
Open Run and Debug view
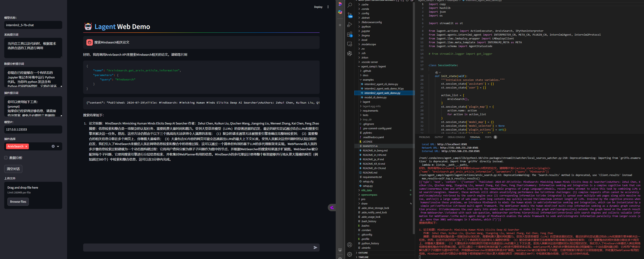click(350, 25)
